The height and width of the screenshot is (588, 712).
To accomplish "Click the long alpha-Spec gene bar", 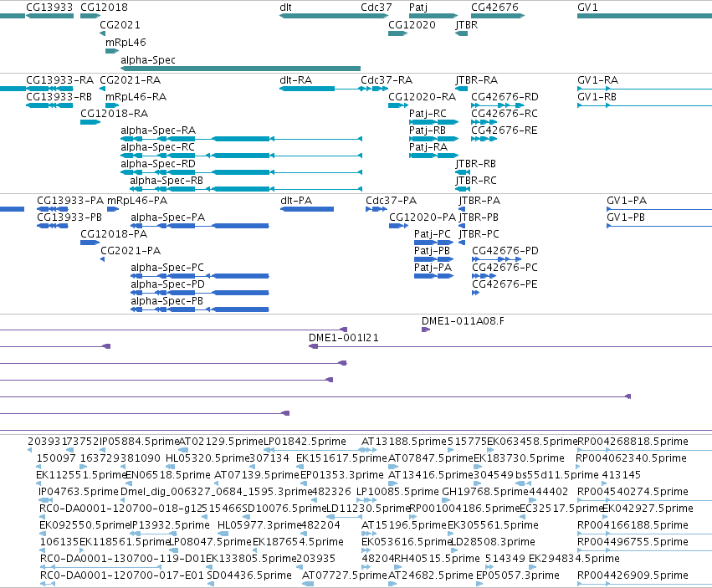I will (x=241, y=69).
